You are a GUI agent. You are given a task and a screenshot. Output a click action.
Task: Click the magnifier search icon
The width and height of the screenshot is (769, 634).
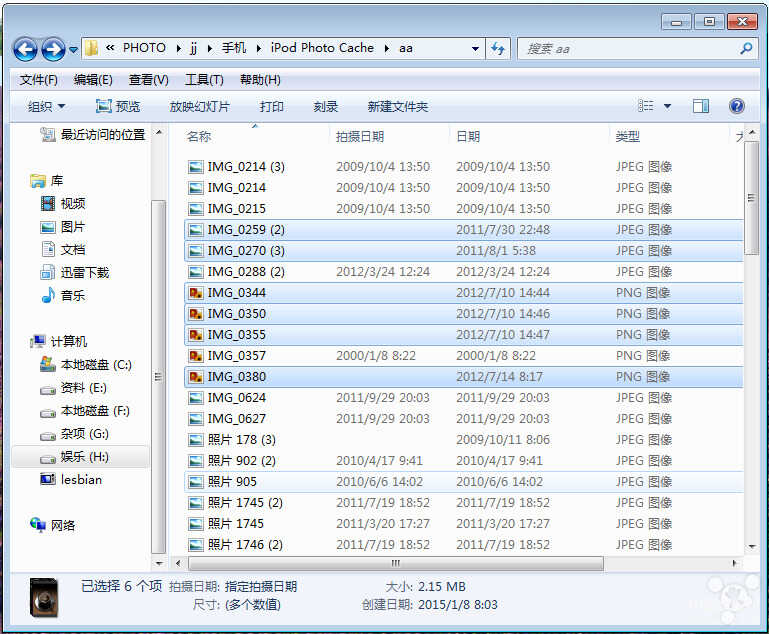[746, 48]
